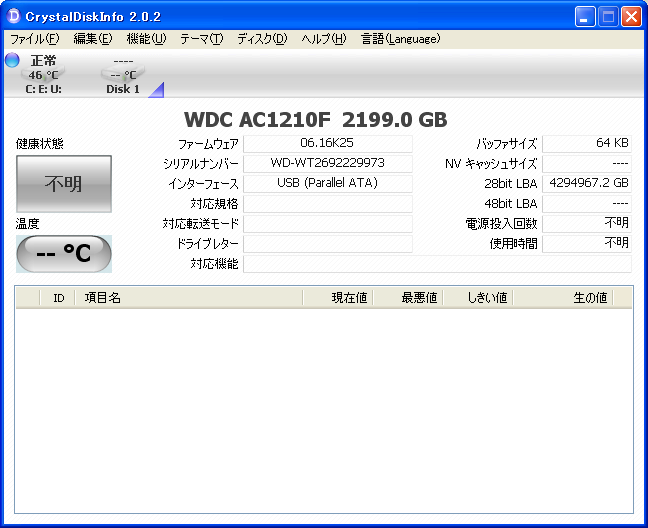Click the 生の値 column header
The height and width of the screenshot is (528, 648).
(x=563, y=297)
